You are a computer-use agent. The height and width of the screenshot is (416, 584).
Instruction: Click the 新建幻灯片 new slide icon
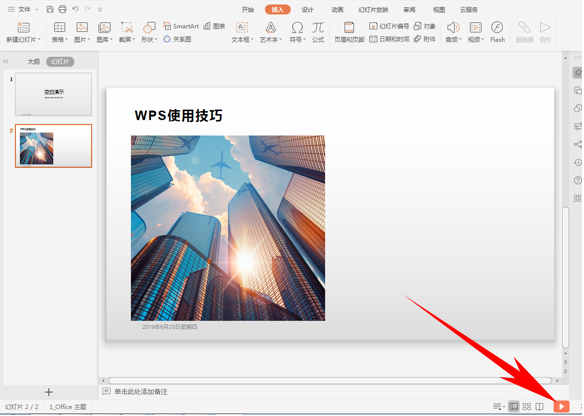[23, 28]
